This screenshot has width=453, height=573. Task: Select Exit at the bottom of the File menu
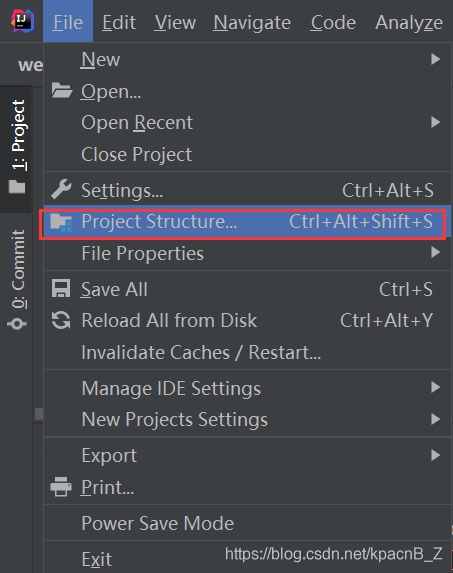(x=96, y=559)
